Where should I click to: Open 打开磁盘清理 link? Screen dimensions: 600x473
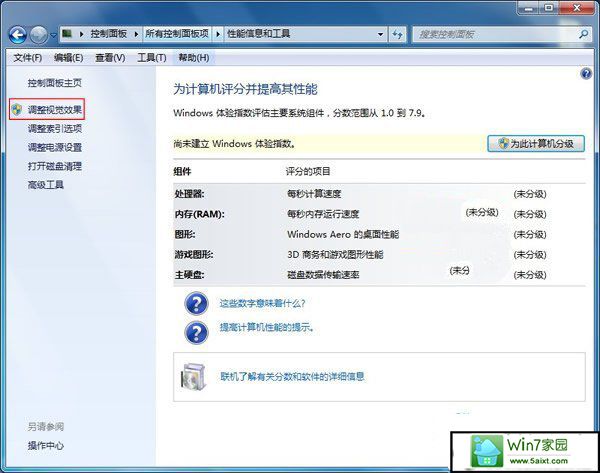pos(55,166)
